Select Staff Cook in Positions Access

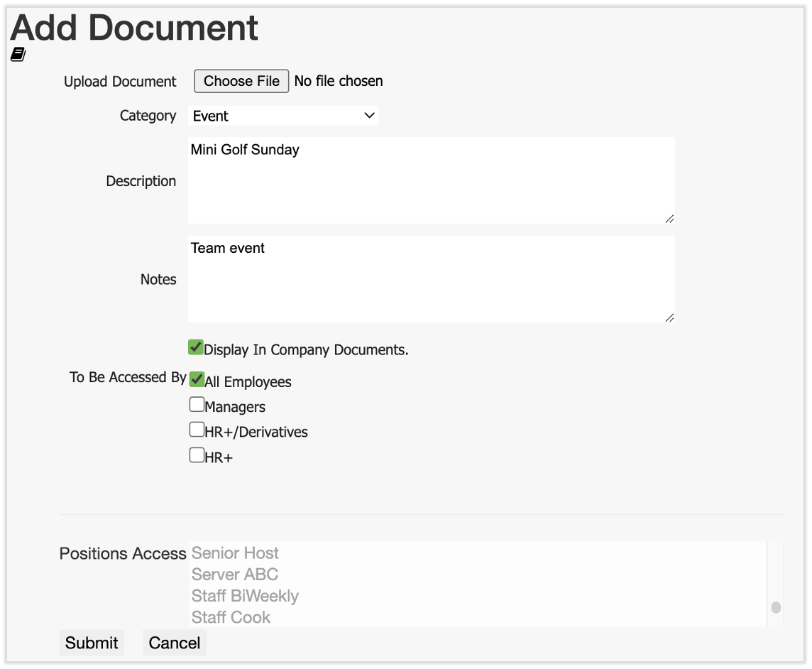pyautogui.click(x=231, y=617)
